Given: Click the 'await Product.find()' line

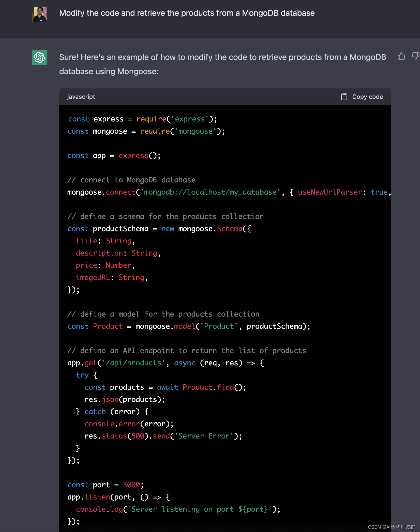Looking at the screenshot, I should (166, 387).
